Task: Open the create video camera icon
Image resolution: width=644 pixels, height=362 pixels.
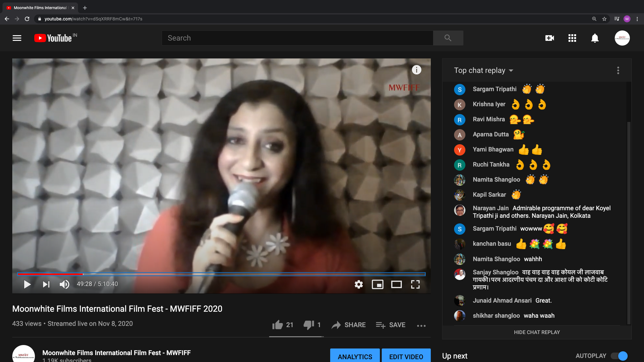Action: point(550,38)
